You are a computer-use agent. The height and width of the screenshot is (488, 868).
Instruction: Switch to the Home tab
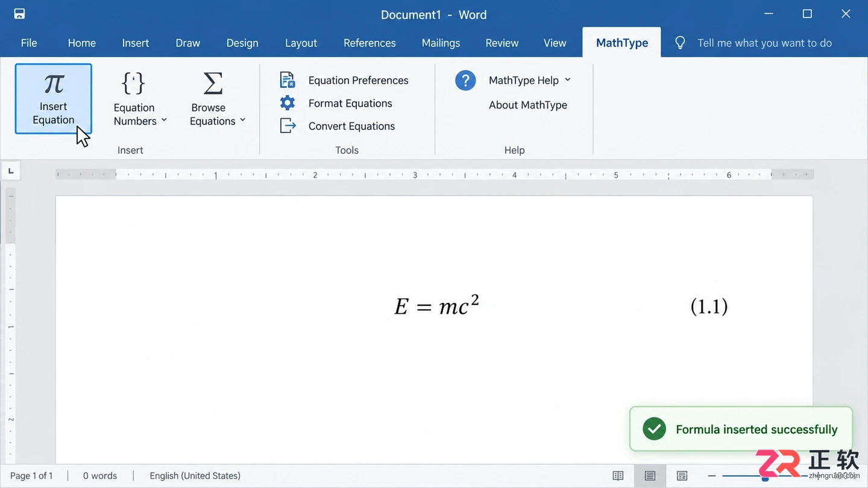coord(82,43)
